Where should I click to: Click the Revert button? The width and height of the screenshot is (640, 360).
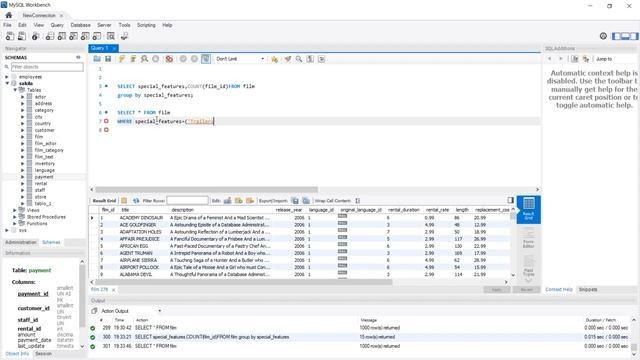[x=527, y=289]
